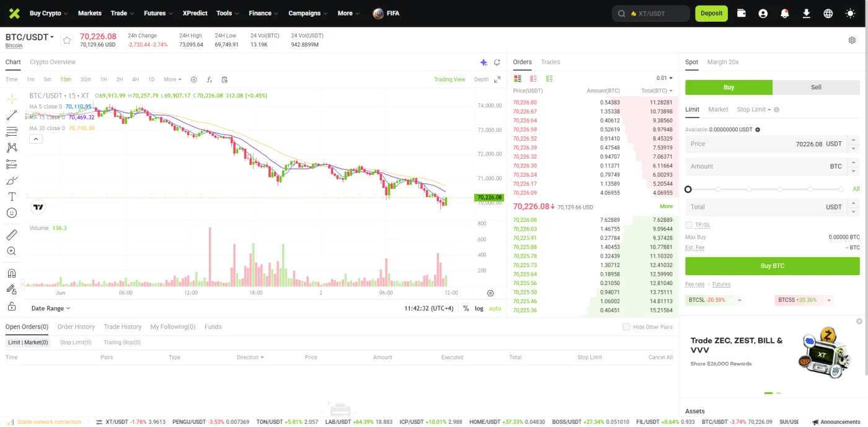
Task: Switch to dark theme with sun icon
Action: [x=850, y=13]
